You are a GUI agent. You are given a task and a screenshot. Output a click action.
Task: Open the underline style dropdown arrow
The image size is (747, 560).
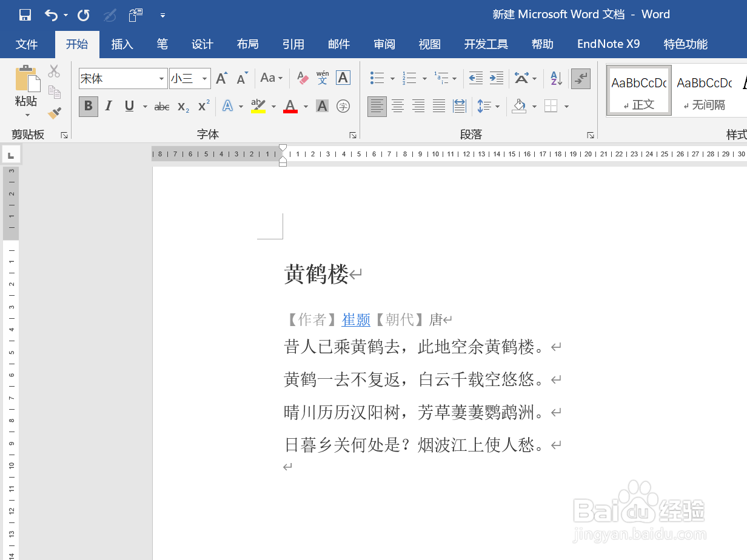[x=145, y=107]
